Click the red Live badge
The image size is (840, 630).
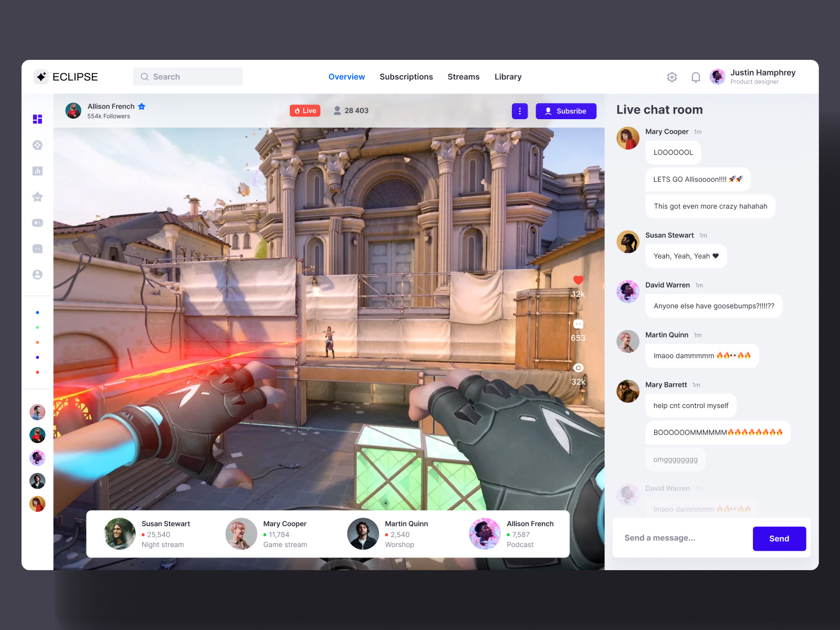coord(305,111)
